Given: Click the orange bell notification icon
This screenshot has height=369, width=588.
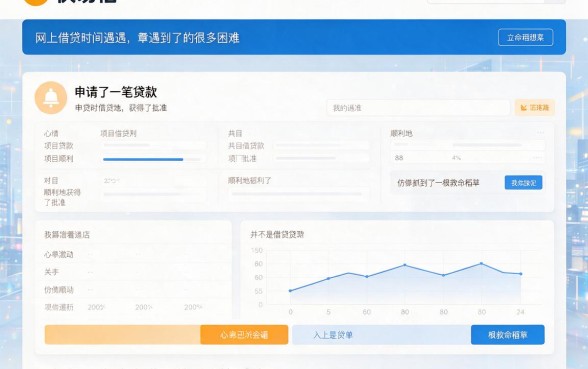Looking at the screenshot, I should tap(51, 98).
